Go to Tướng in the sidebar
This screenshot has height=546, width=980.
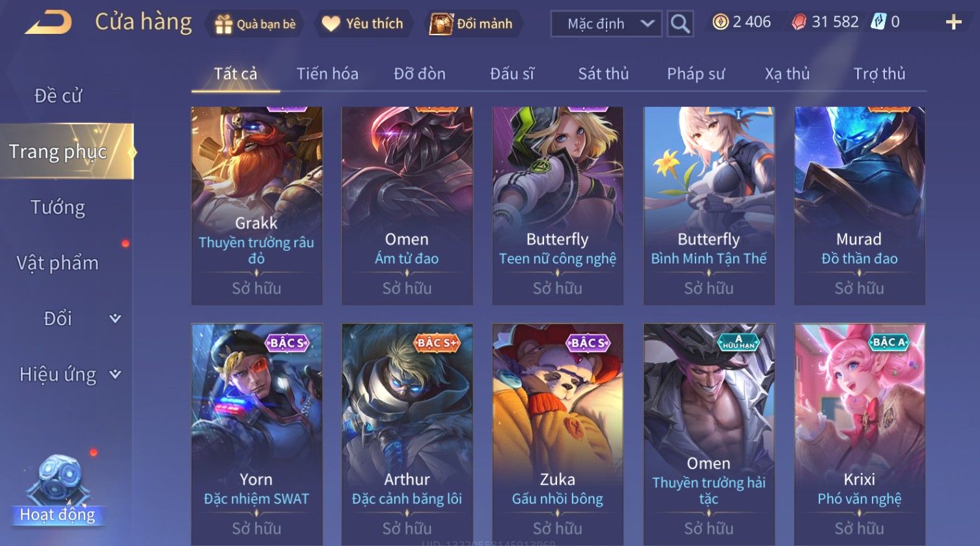click(x=58, y=208)
